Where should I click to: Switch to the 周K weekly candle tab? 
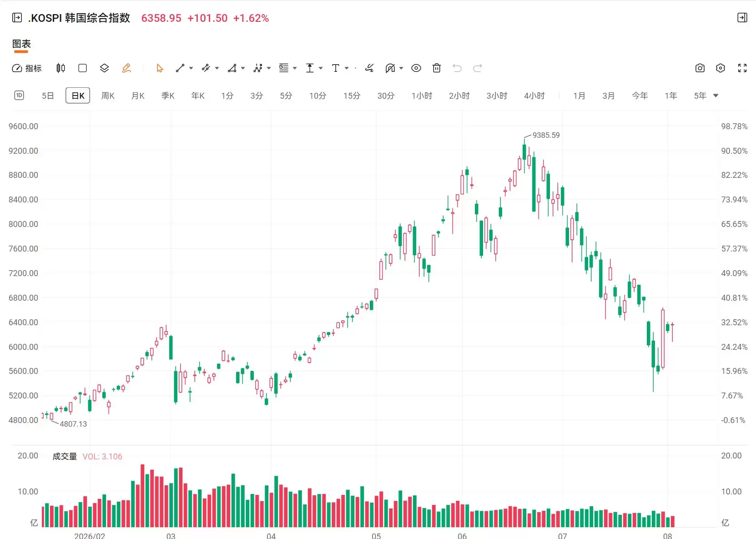click(108, 96)
